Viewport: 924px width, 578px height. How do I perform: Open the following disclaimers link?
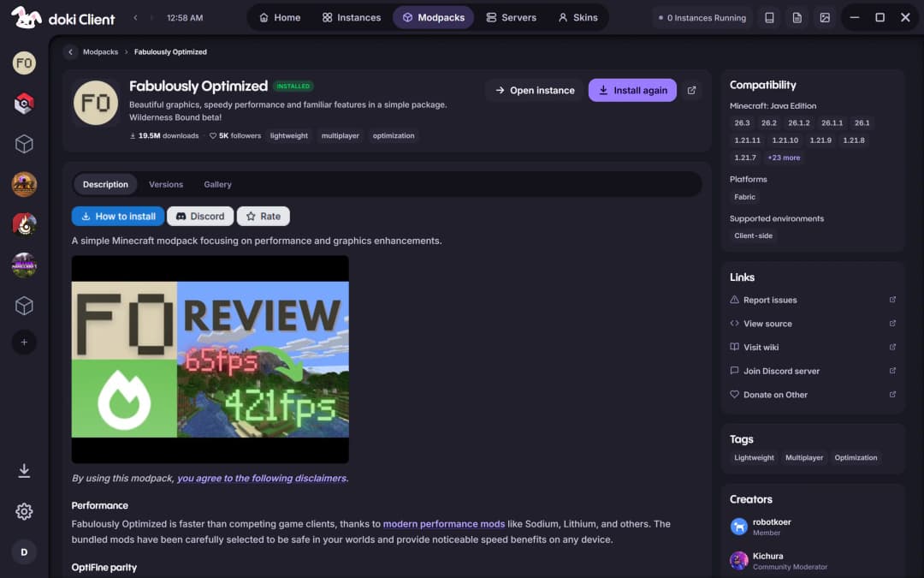pos(262,479)
